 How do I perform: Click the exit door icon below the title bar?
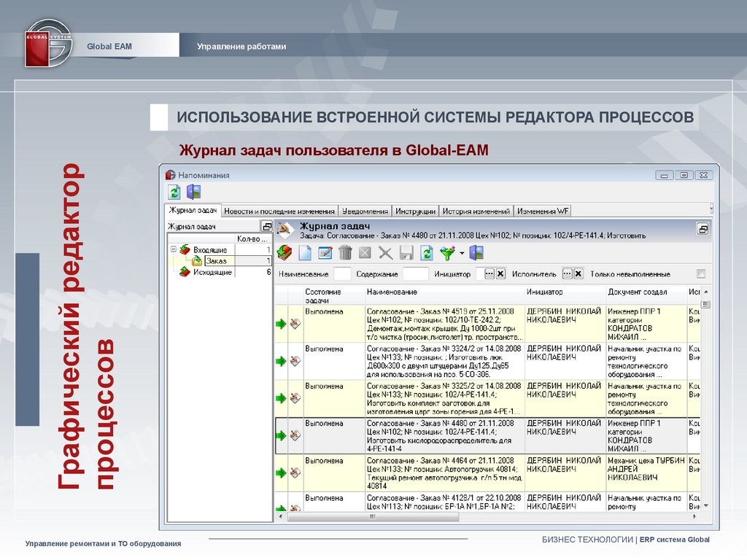click(193, 192)
